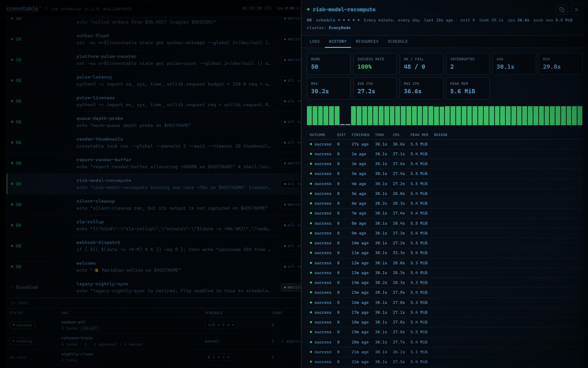The width and height of the screenshot is (588, 368).
Task: Click the first green bar in run chart
Action: coord(309,116)
